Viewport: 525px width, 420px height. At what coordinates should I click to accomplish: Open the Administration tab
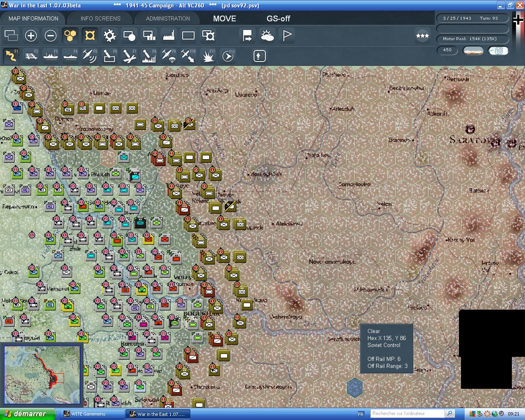(x=168, y=18)
